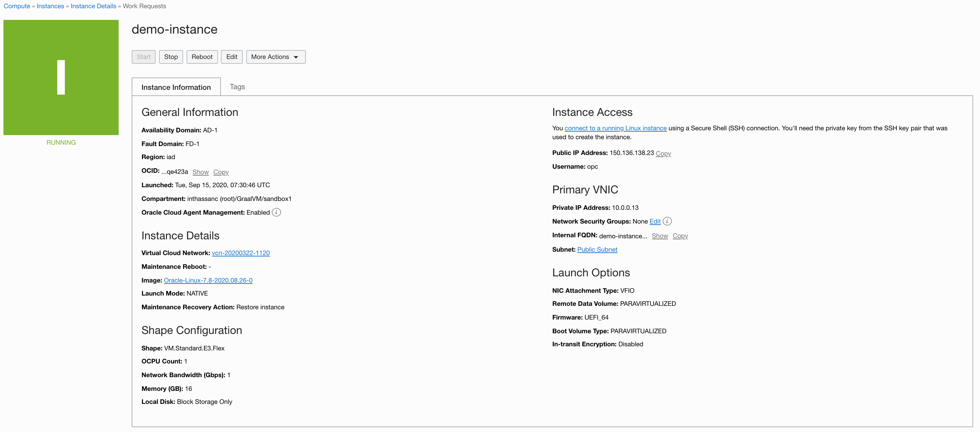The image size is (980, 432).
Task: Open the More Actions dropdown
Action: coord(275,57)
